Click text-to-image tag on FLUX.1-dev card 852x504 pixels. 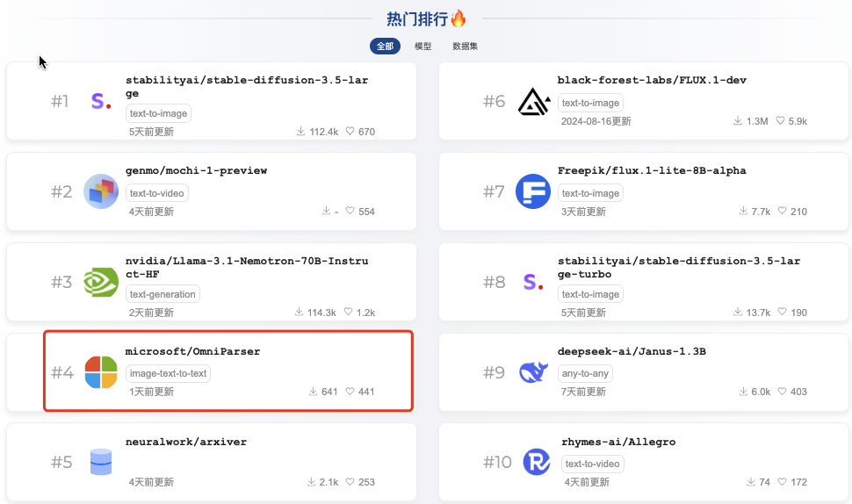(590, 103)
